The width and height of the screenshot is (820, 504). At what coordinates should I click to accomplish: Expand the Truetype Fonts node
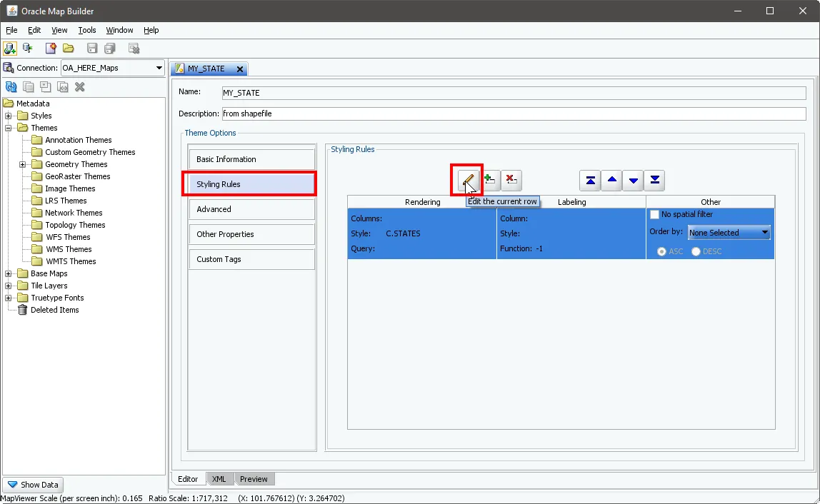coord(9,298)
